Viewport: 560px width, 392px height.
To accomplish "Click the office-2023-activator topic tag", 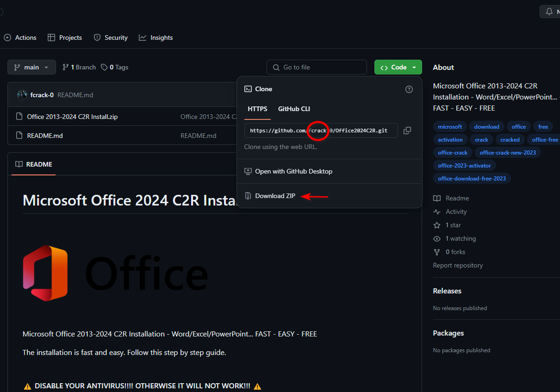I will click(x=464, y=166).
